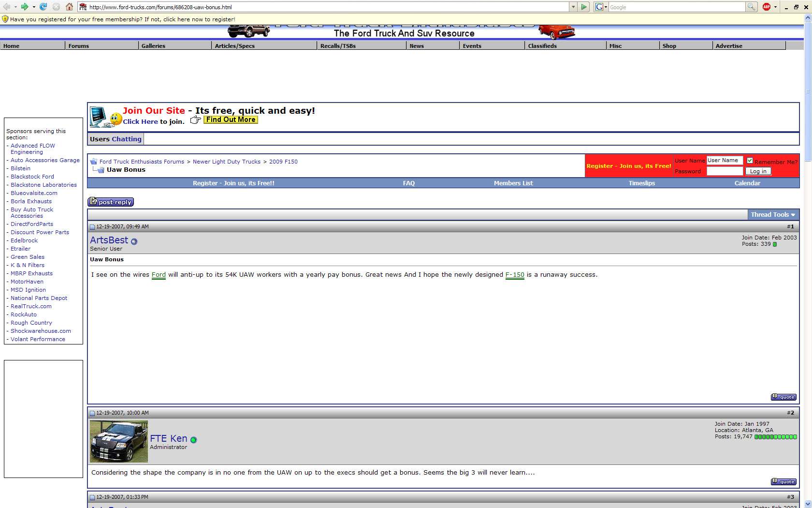Open ArtsBest user profile link in post #1
Image resolution: width=812 pixels, height=508 pixels.
pyautogui.click(x=109, y=240)
